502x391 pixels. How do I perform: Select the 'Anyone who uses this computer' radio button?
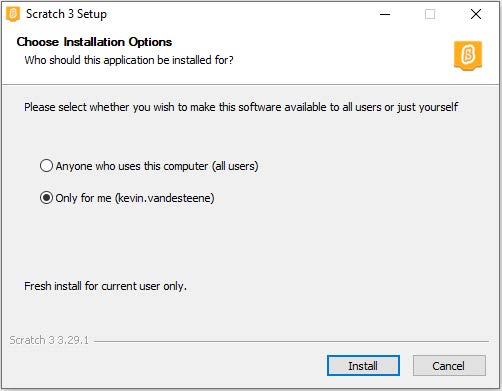(46, 166)
